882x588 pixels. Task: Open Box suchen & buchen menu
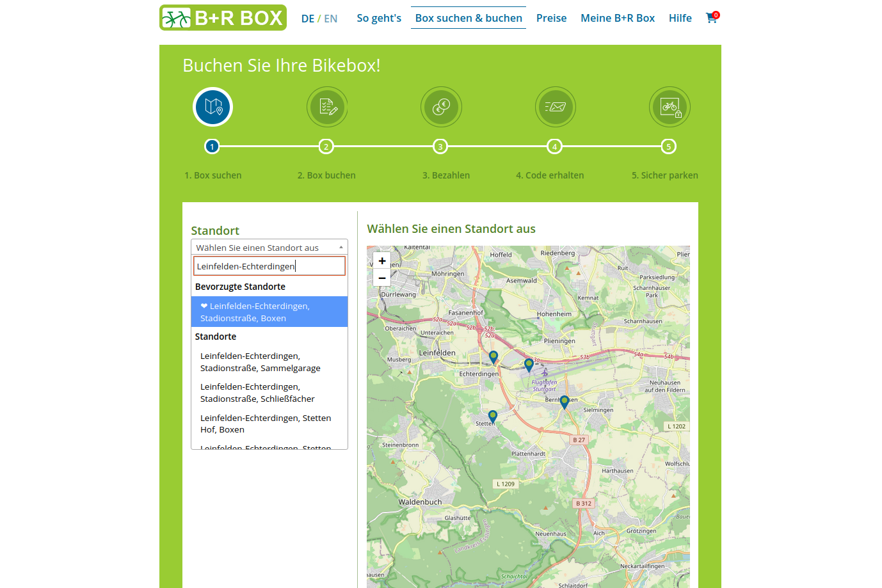(x=469, y=18)
